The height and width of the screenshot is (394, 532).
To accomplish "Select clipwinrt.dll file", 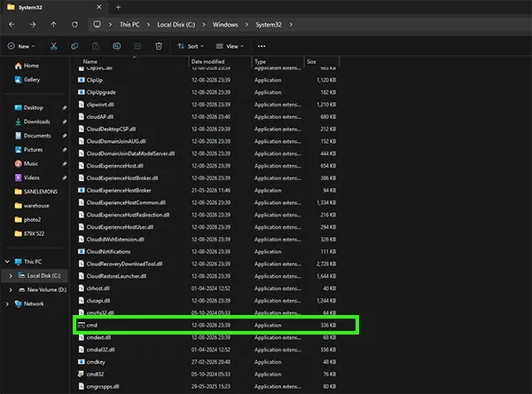I will (207, 105).
